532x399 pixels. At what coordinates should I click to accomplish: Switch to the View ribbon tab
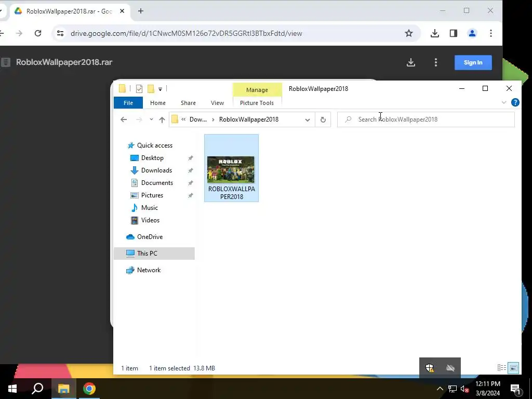pyautogui.click(x=217, y=103)
